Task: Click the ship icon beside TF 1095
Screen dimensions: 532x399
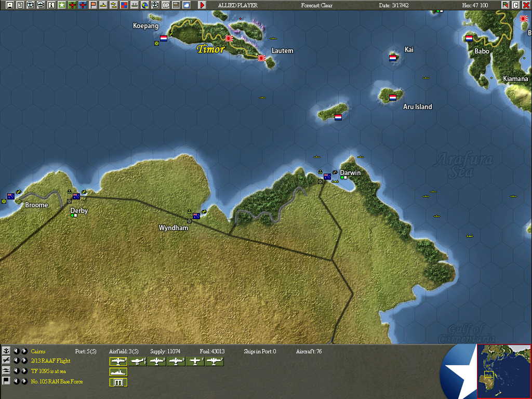Action: point(6,371)
